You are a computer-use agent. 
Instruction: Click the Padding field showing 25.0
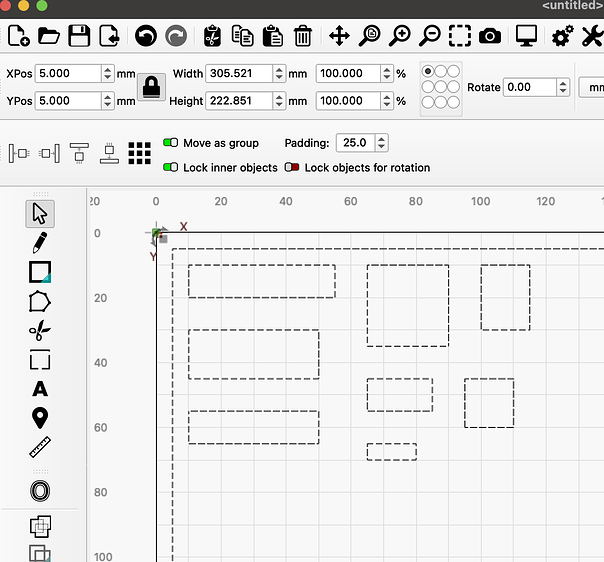(x=356, y=143)
